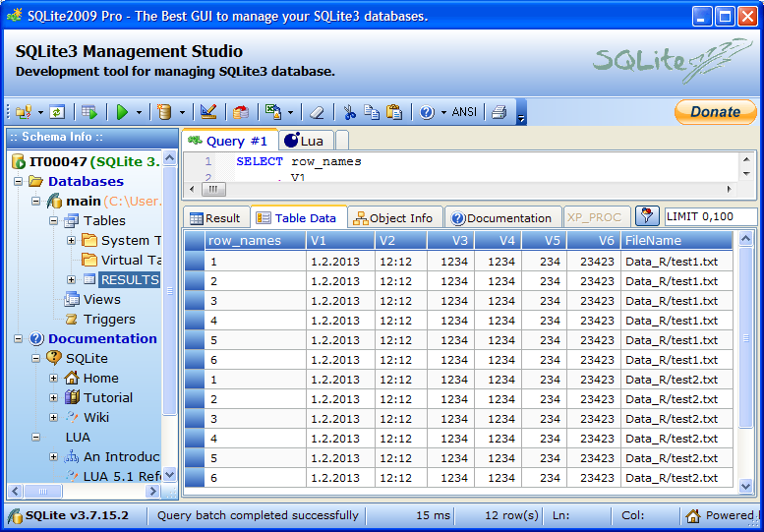This screenshot has height=532, width=764.
Task: Open the Object Info tab
Action: (x=393, y=218)
